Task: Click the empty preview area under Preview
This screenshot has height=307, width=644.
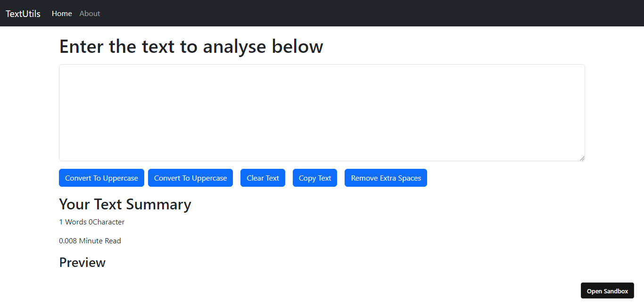Action: pos(283,283)
